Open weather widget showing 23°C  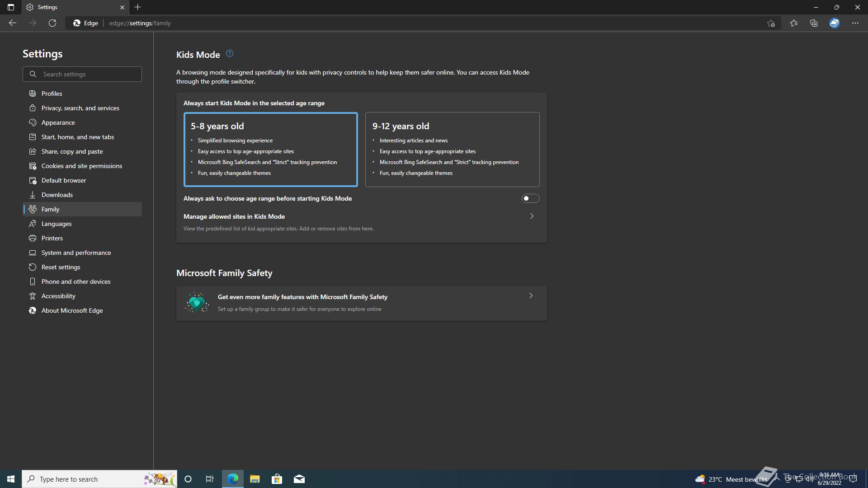[731, 479]
